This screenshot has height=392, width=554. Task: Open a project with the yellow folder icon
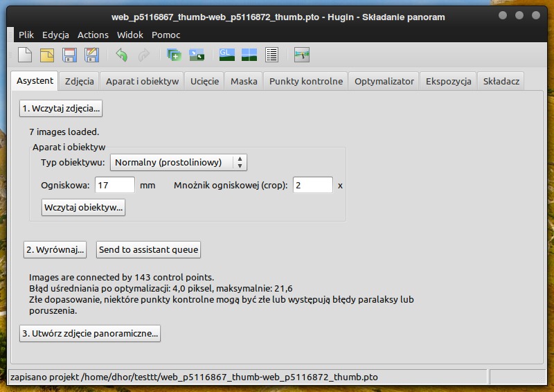coord(47,55)
